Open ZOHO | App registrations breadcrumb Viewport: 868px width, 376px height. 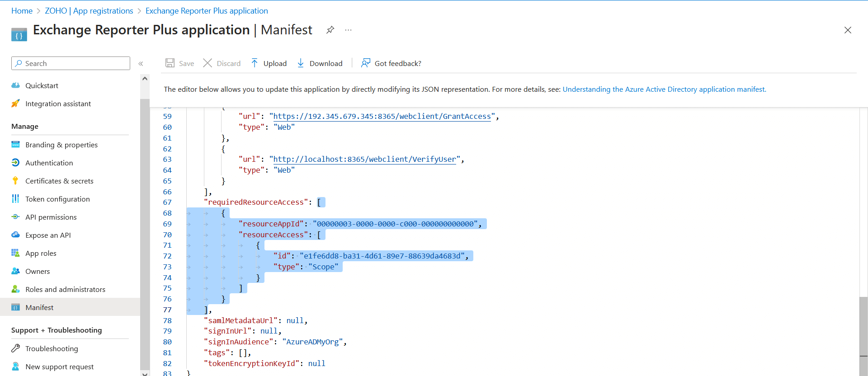(89, 11)
